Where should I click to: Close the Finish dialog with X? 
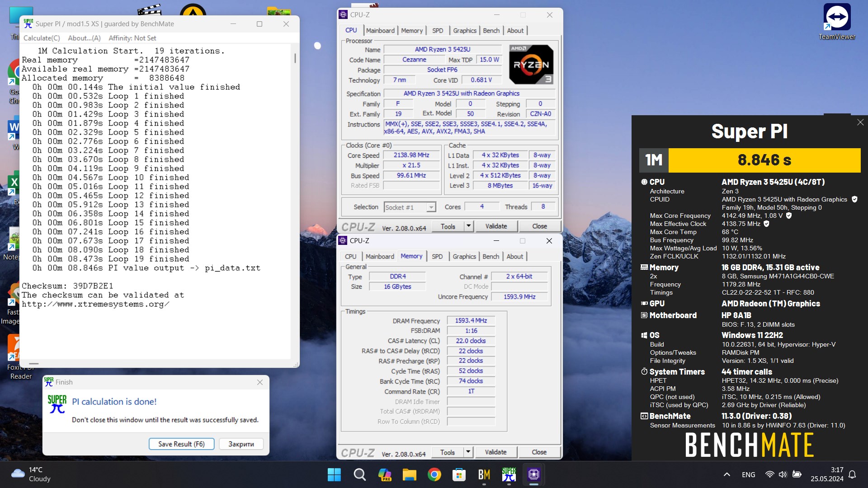(x=260, y=382)
